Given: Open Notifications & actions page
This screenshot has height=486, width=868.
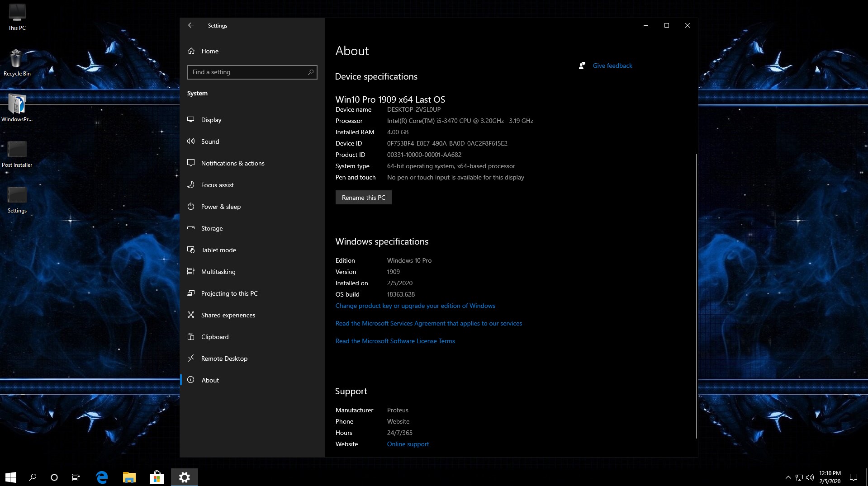Looking at the screenshot, I should coord(252,163).
